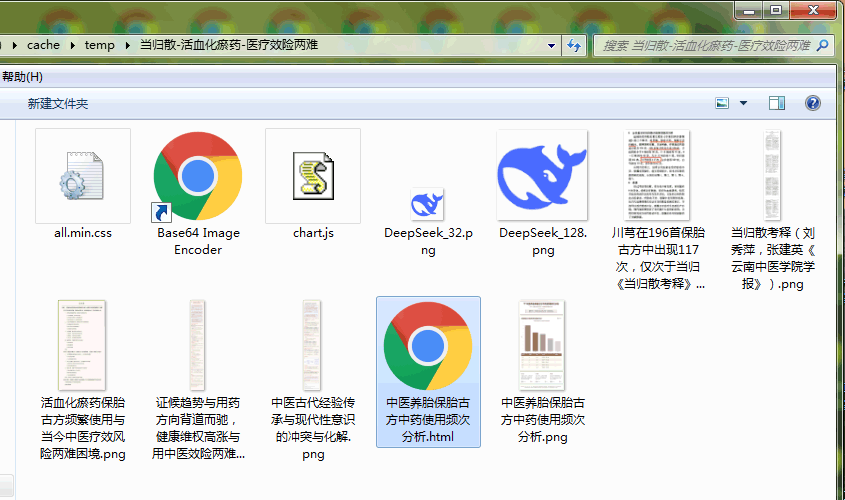Open the address bar history dropdown

(551, 46)
